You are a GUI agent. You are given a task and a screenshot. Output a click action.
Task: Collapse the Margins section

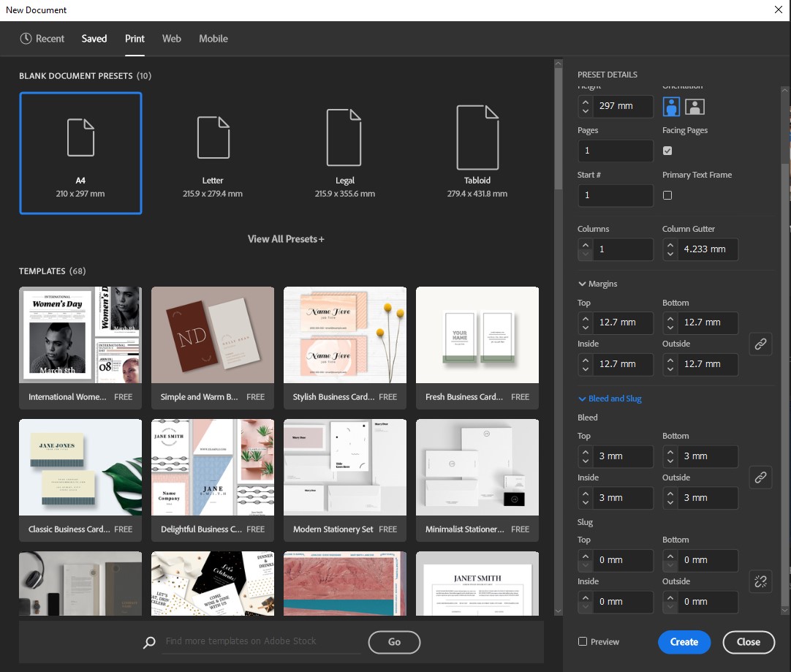tap(581, 284)
